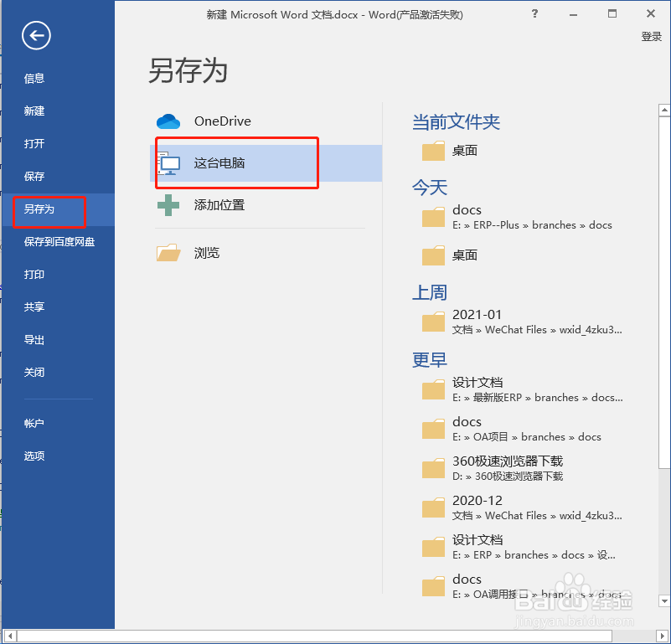
Task: Open the 打印 menu item
Action: tap(34, 275)
